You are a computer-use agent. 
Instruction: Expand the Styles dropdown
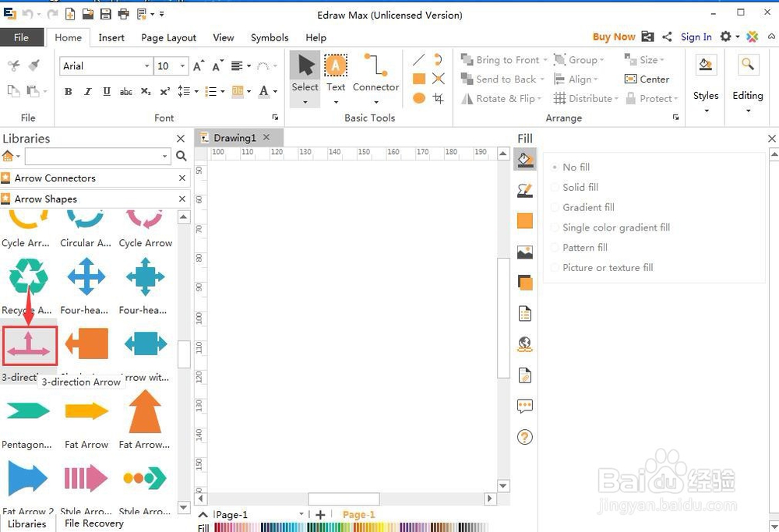(x=706, y=111)
